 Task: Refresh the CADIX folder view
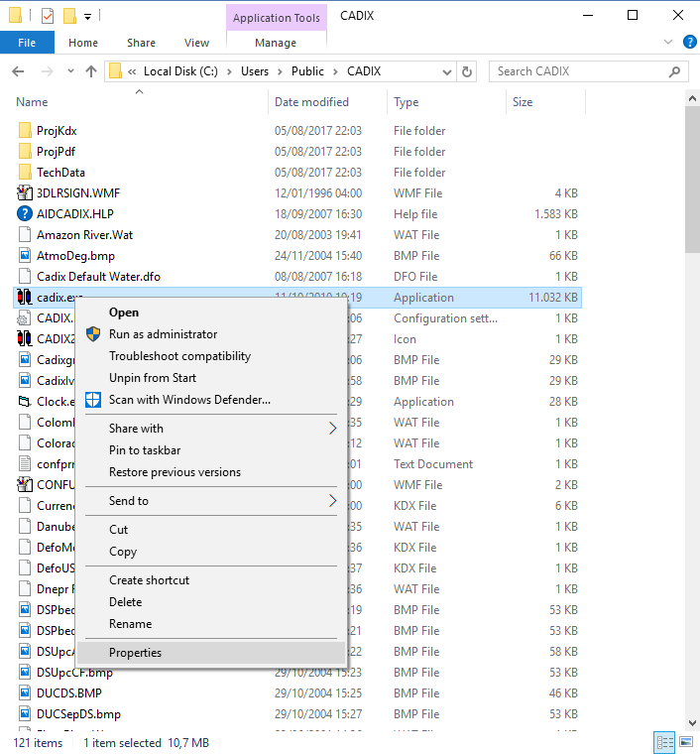(x=467, y=71)
